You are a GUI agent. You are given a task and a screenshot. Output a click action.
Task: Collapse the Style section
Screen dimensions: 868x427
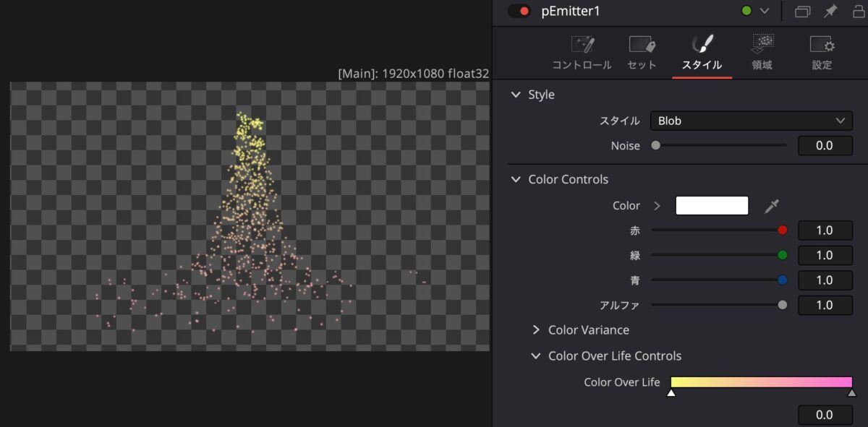(516, 95)
